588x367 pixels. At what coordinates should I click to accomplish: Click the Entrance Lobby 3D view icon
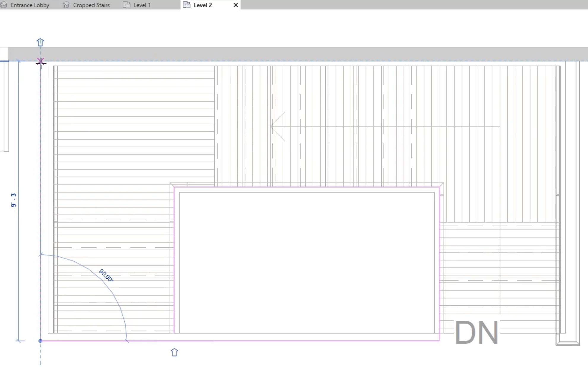pos(4,5)
